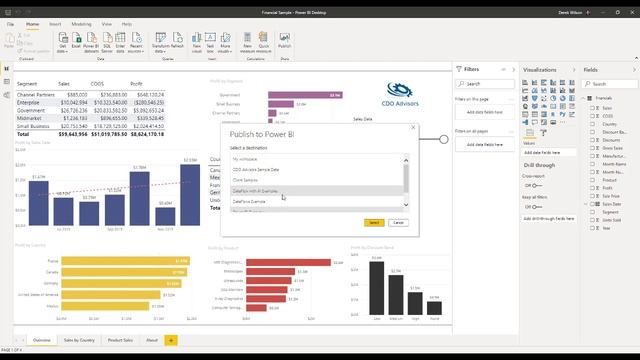Hide the Filters pane using eye icon
The height and width of the screenshot is (360, 640).
coord(503,69)
